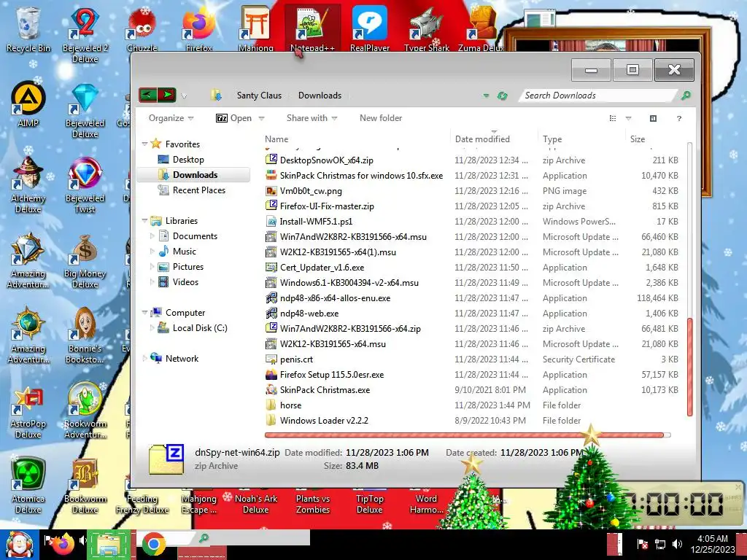The image size is (747, 560).
Task: Launch Big Money Deluxe shortcut
Action: click(85, 261)
